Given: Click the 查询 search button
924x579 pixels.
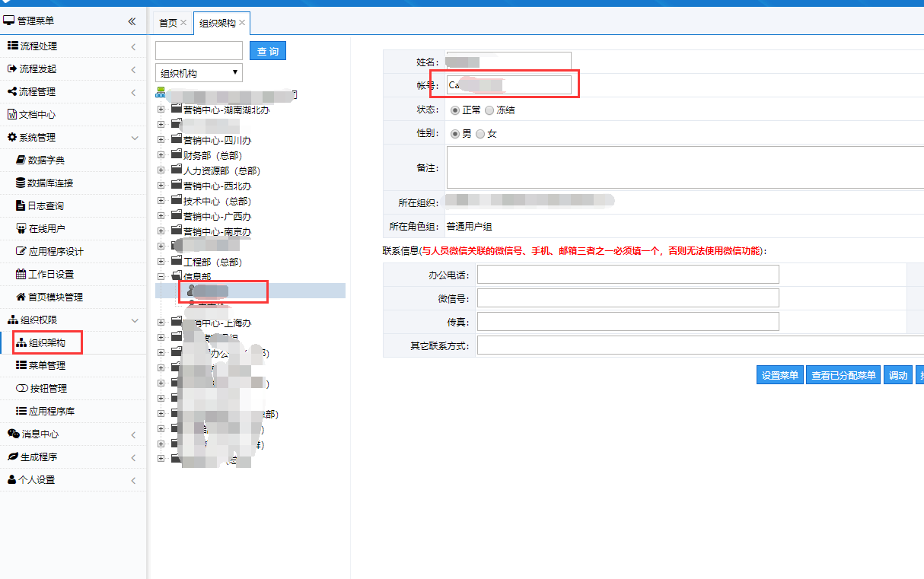Looking at the screenshot, I should [x=267, y=51].
